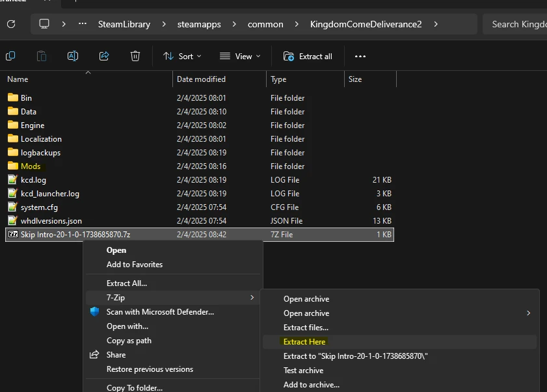Click the steamapps breadcrumb in the path
The width and height of the screenshot is (547, 392).
click(200, 24)
